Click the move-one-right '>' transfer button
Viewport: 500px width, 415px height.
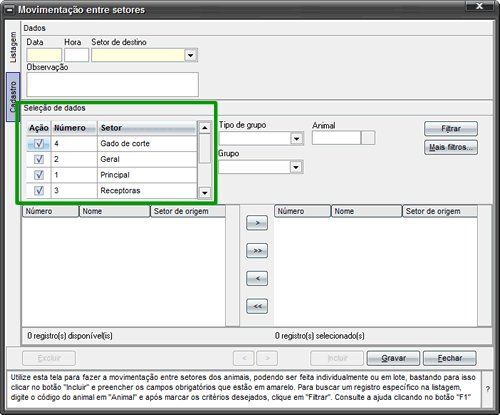[x=257, y=223]
